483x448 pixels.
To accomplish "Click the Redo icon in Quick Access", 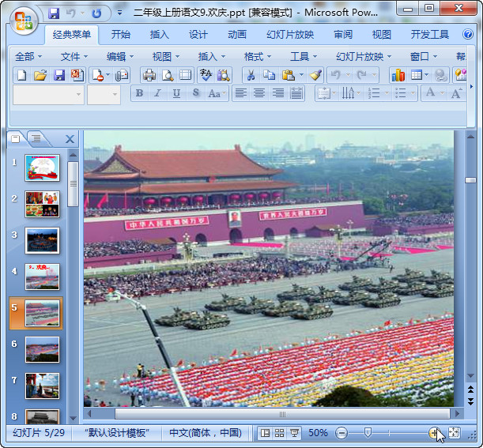I will pyautogui.click(x=96, y=13).
